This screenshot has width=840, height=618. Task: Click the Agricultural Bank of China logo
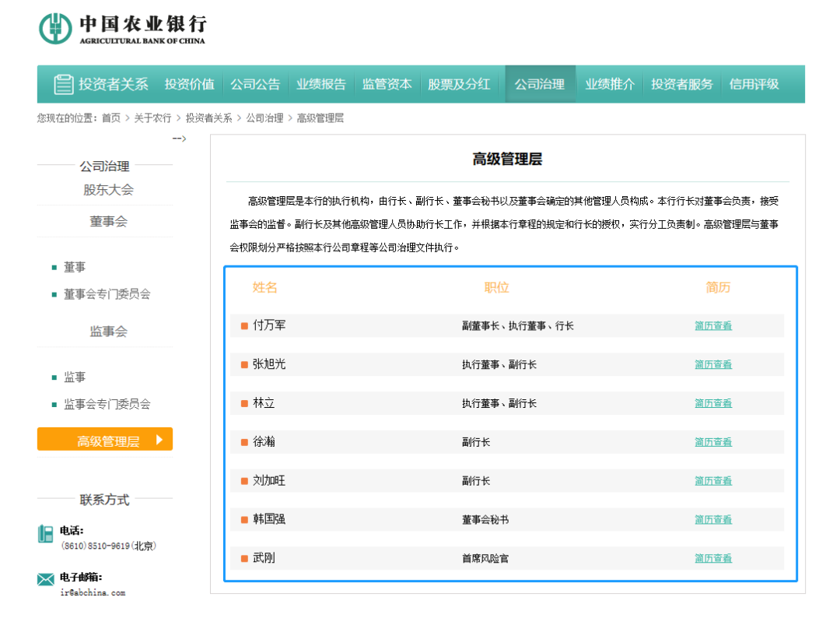(123, 29)
